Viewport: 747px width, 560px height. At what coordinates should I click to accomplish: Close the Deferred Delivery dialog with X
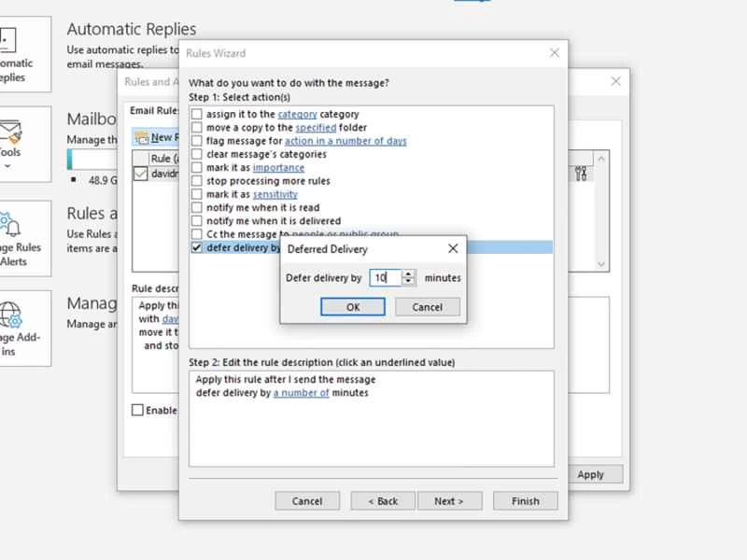tap(453, 249)
